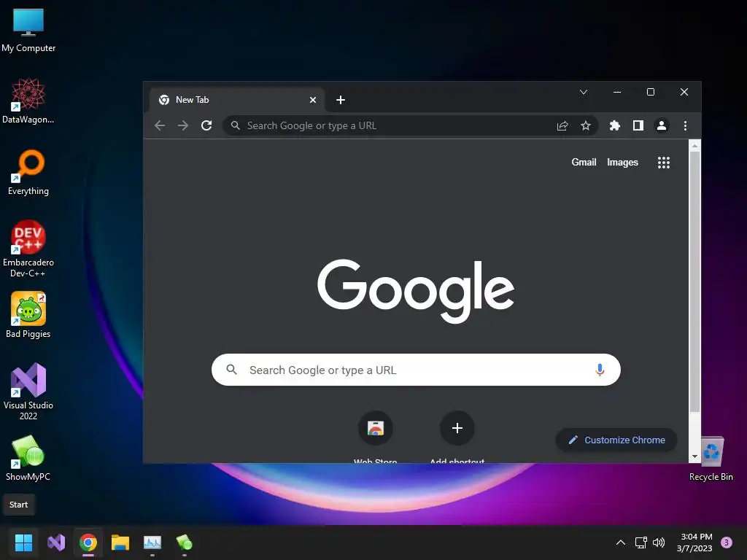747x560 pixels.
Task: Open Visual Studio from the taskbar
Action: [56, 542]
